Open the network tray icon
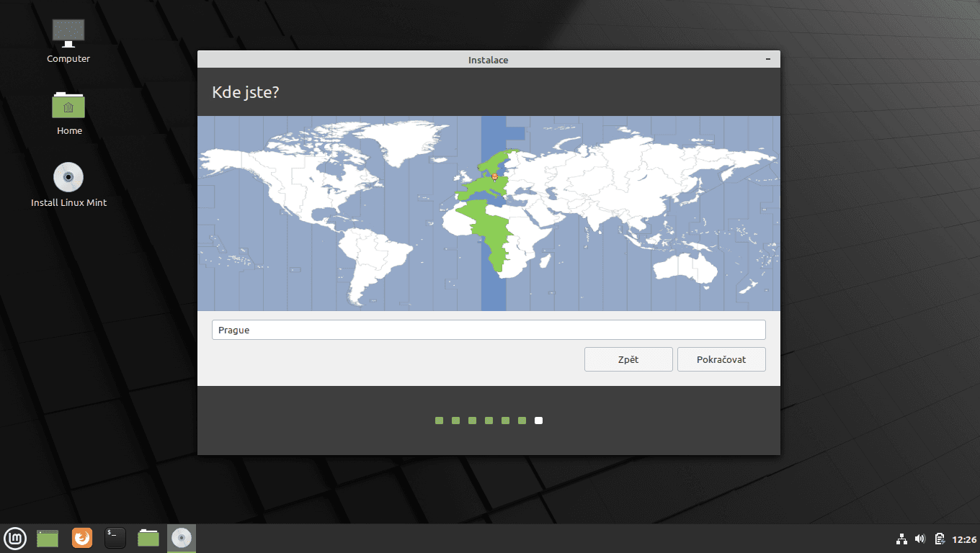980x553 pixels. coord(901,538)
